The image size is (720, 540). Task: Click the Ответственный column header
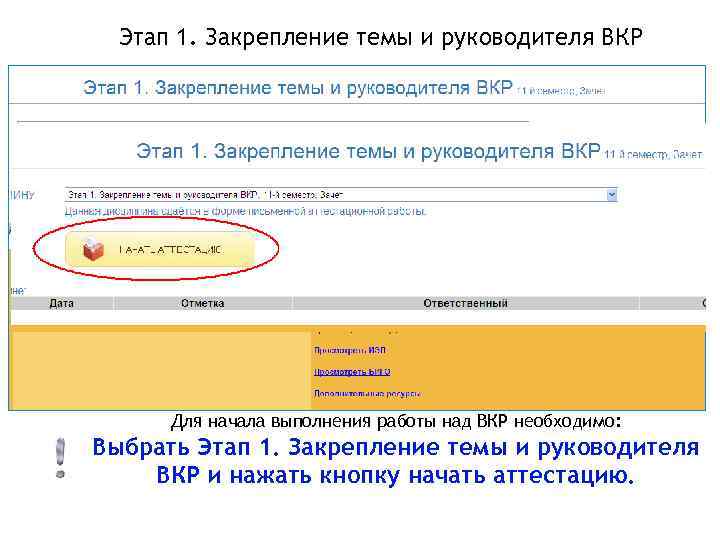pos(465,303)
